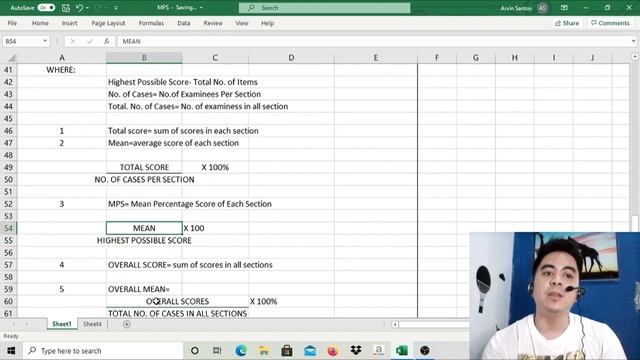Open the file name dropdown next to MPS
640x360 pixels.
201,8
